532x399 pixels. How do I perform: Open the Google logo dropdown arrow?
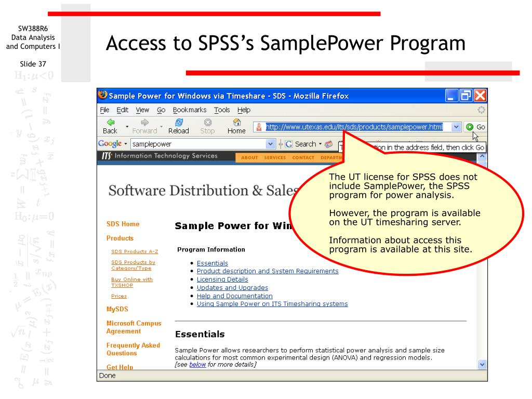click(x=126, y=144)
